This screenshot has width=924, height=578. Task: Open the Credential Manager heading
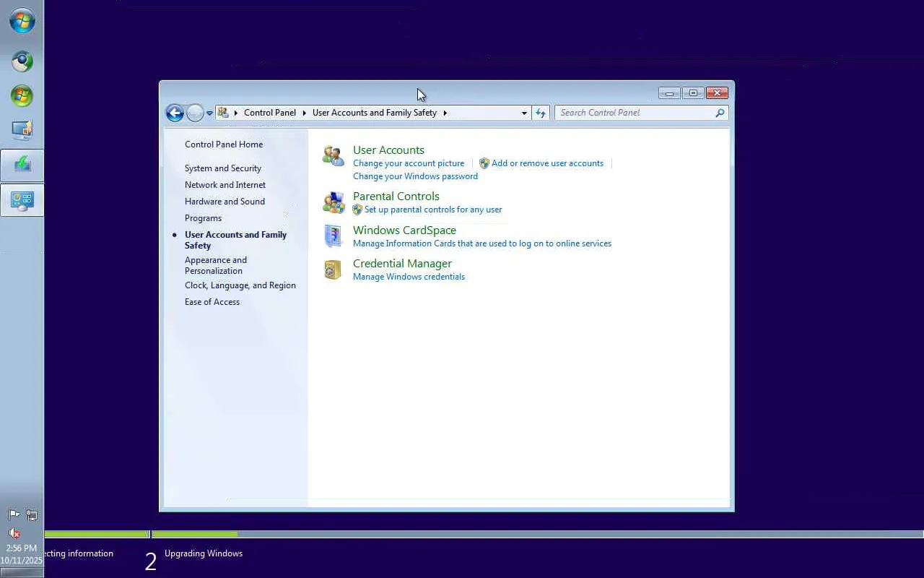click(x=402, y=264)
